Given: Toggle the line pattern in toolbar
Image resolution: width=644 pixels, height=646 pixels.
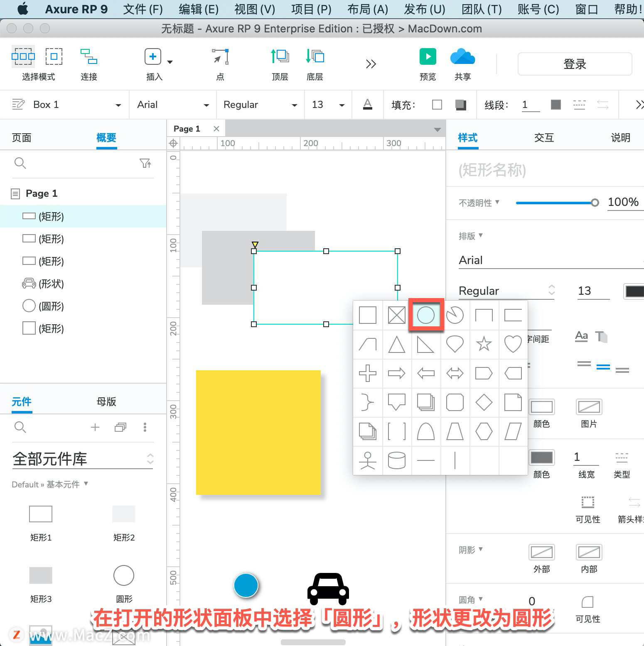Looking at the screenshot, I should (579, 105).
